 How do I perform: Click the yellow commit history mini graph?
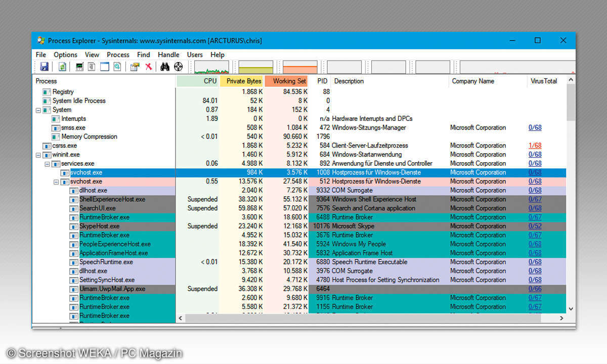[255, 67]
